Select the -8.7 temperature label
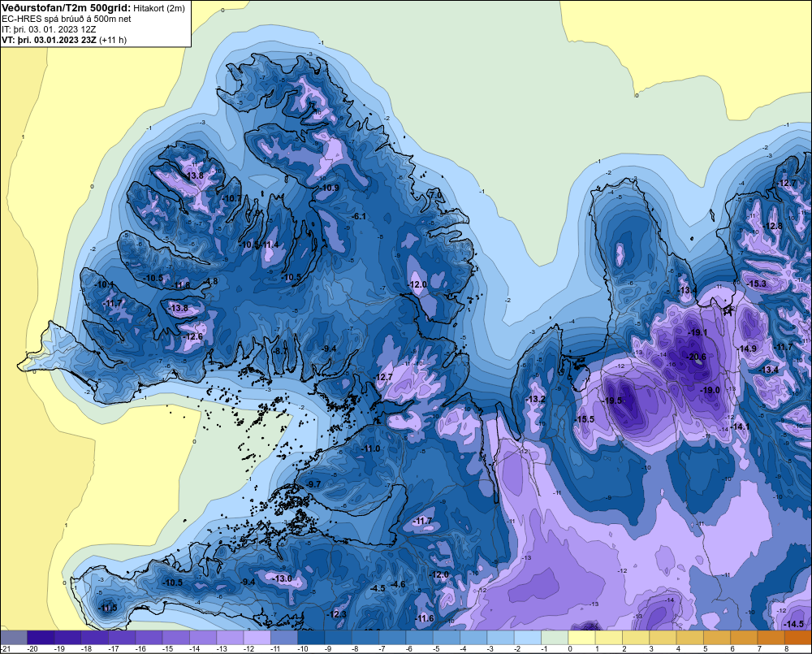This screenshot has width=812, height=654. [279, 351]
